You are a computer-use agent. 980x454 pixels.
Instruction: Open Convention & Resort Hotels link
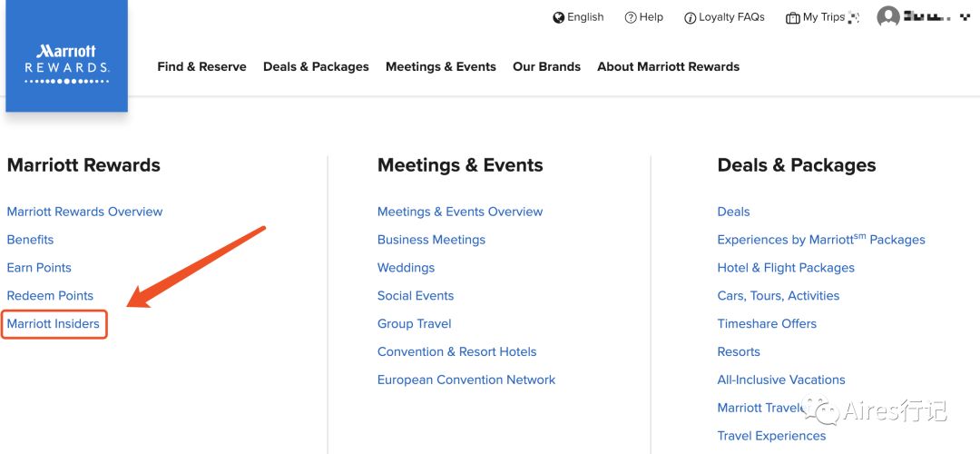click(x=456, y=351)
